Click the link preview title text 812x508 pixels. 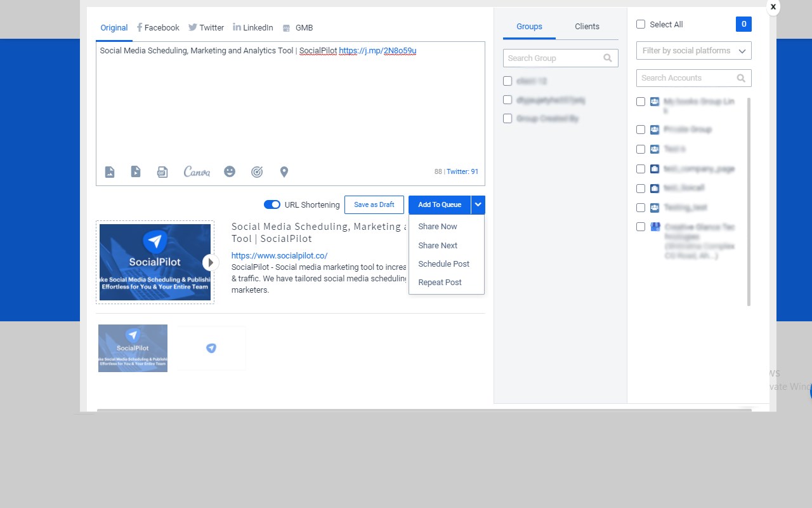(x=317, y=232)
